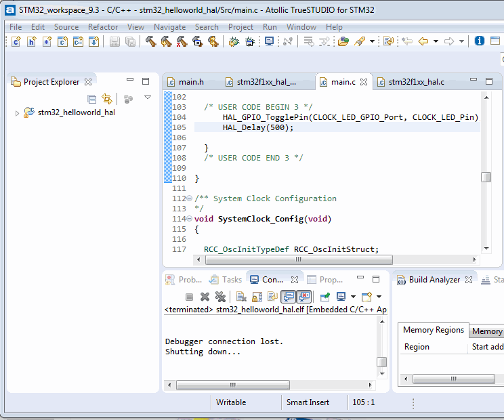Click the Smart Insert status entry
This screenshot has height=420, width=504.
[308, 402]
